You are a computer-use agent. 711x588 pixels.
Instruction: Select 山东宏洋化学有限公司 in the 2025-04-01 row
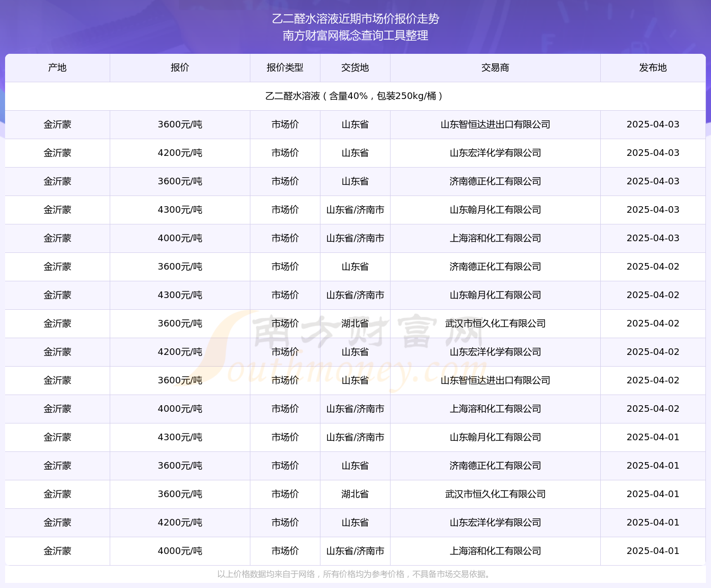(x=495, y=522)
